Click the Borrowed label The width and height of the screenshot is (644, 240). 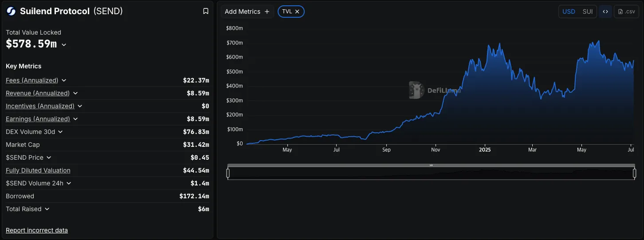20,196
